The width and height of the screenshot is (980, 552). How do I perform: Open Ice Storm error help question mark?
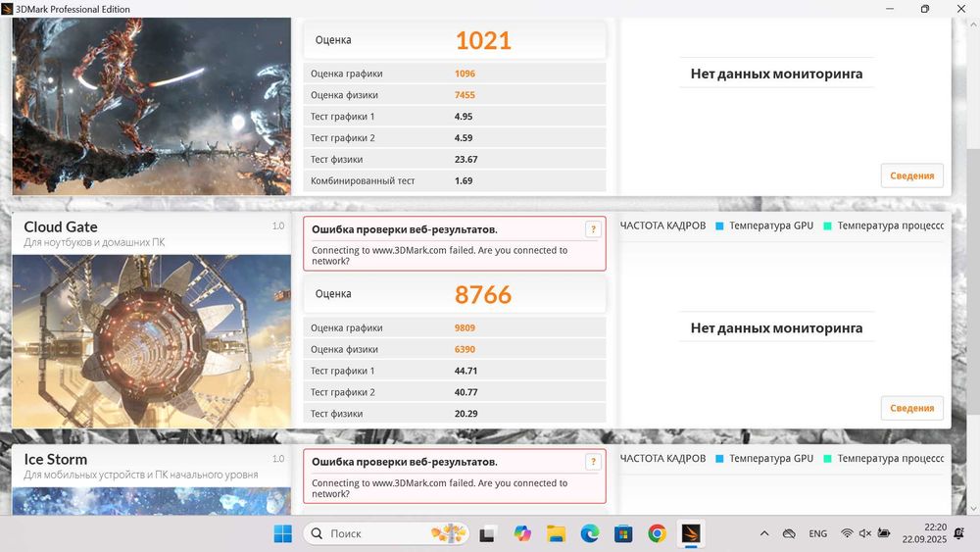(593, 462)
